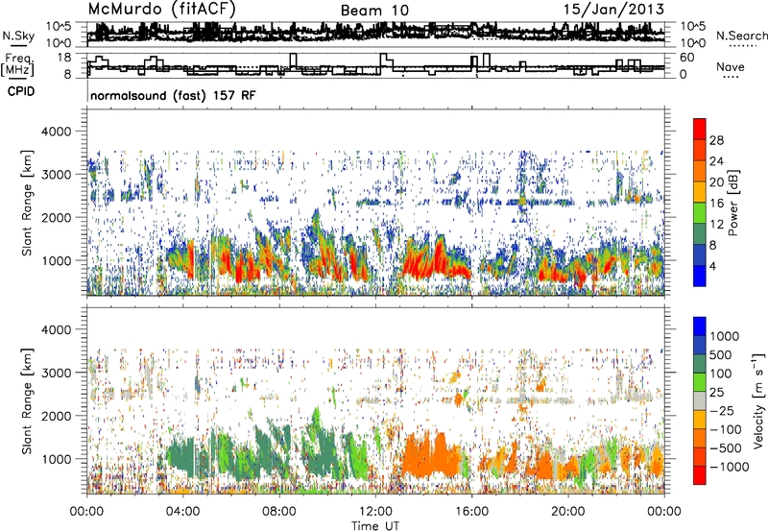Click the 'Time UT' axis title
The width and height of the screenshot is (768, 532).
tap(375, 526)
